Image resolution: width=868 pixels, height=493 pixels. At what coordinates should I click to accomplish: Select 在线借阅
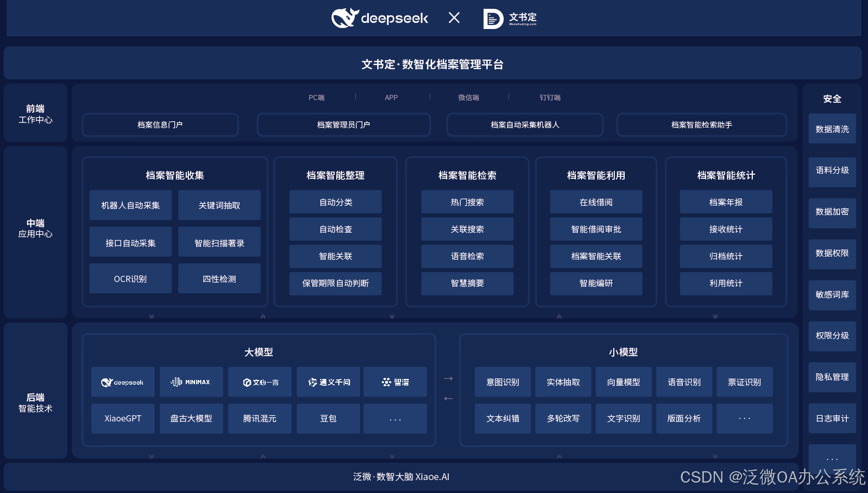(x=596, y=202)
